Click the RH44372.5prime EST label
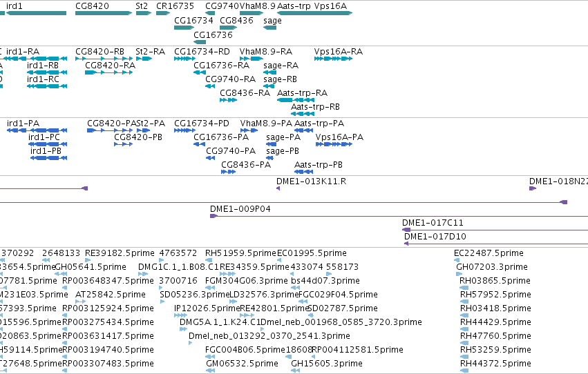The width and height of the screenshot is (588, 374). 495,364
